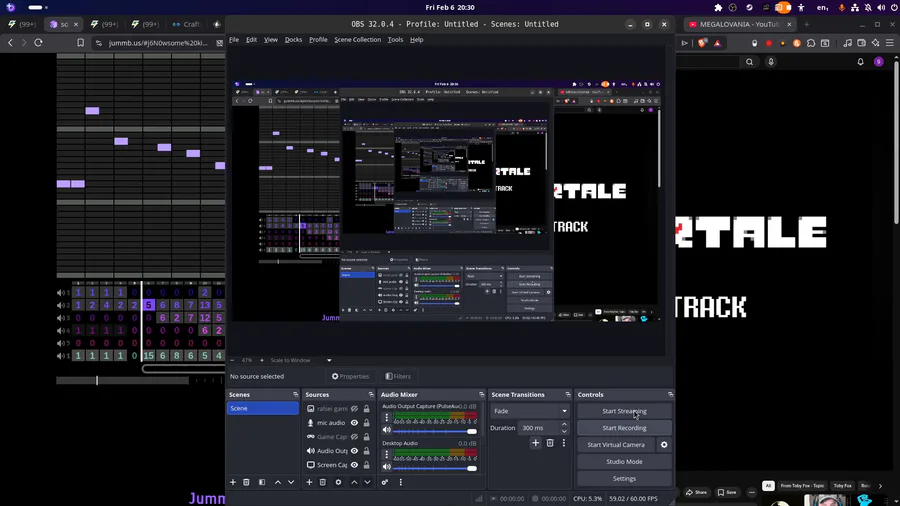Mute Audio Output Capture speaker icon

387,430
